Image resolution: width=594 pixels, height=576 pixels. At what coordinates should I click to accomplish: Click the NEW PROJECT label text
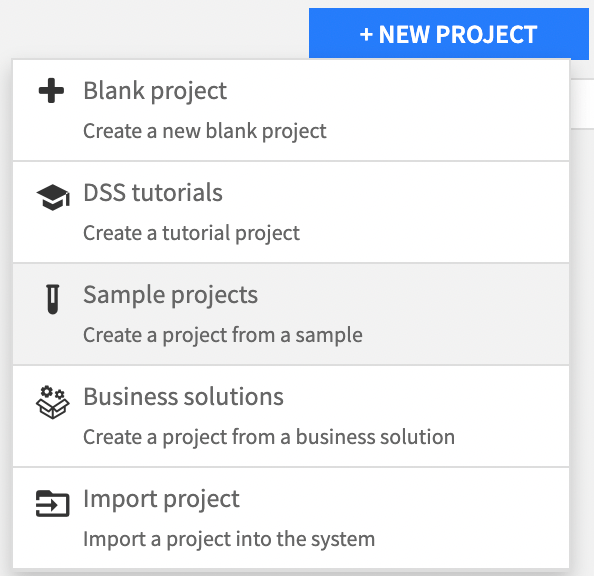pos(458,34)
